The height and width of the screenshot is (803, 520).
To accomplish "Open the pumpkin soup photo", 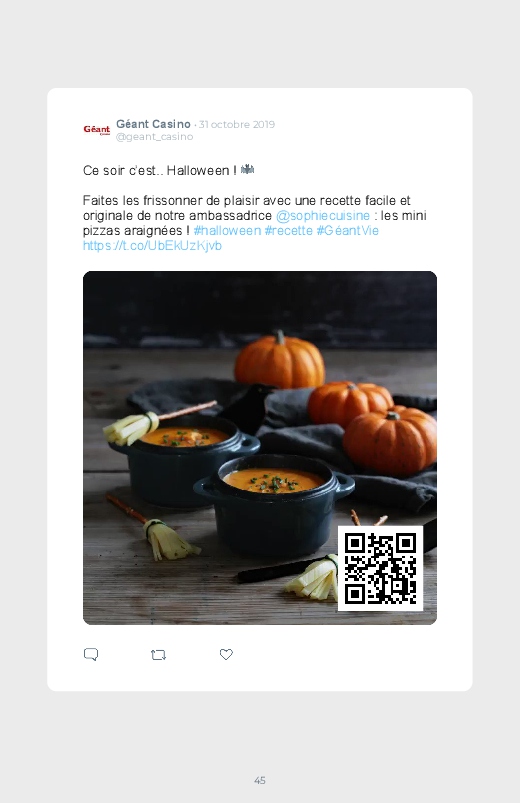I will click(x=260, y=448).
